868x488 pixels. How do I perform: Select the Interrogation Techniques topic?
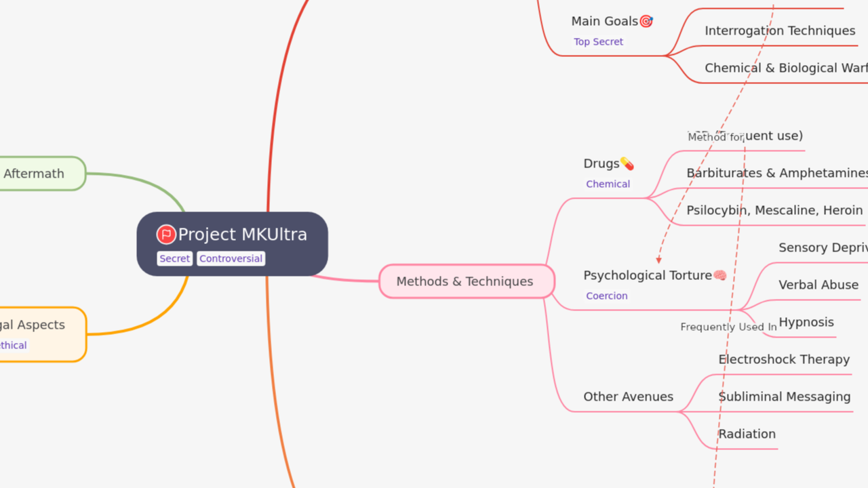coord(780,30)
